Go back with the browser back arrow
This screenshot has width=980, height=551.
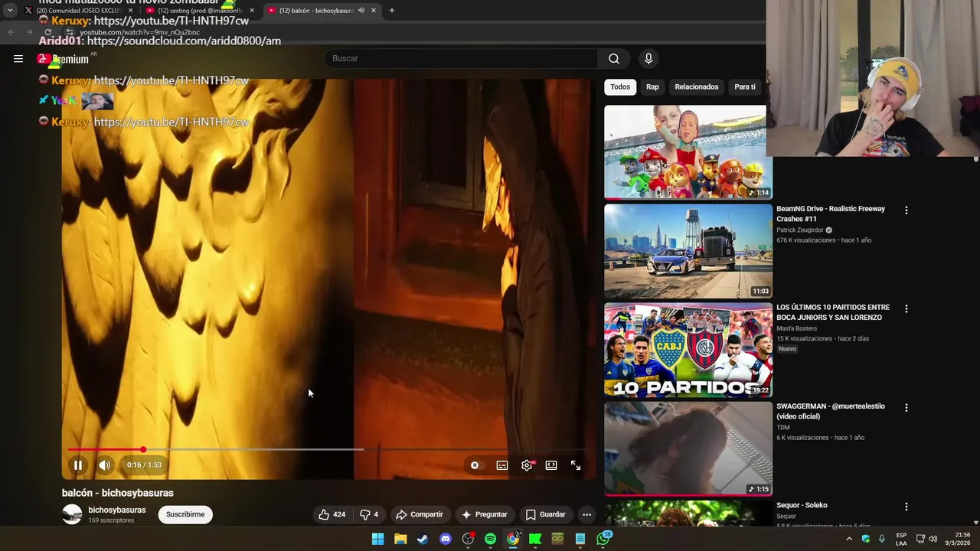coord(10,32)
